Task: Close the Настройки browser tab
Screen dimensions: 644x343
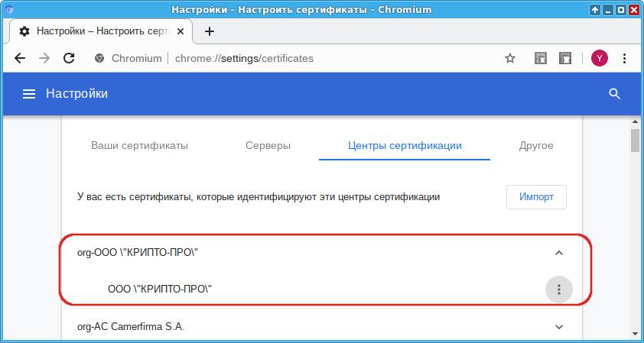Action: click(x=179, y=31)
